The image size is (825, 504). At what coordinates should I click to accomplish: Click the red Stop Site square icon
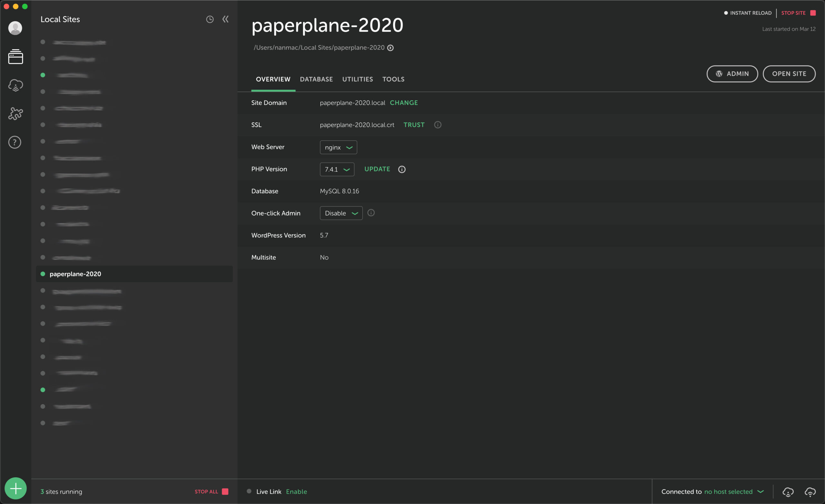813,13
